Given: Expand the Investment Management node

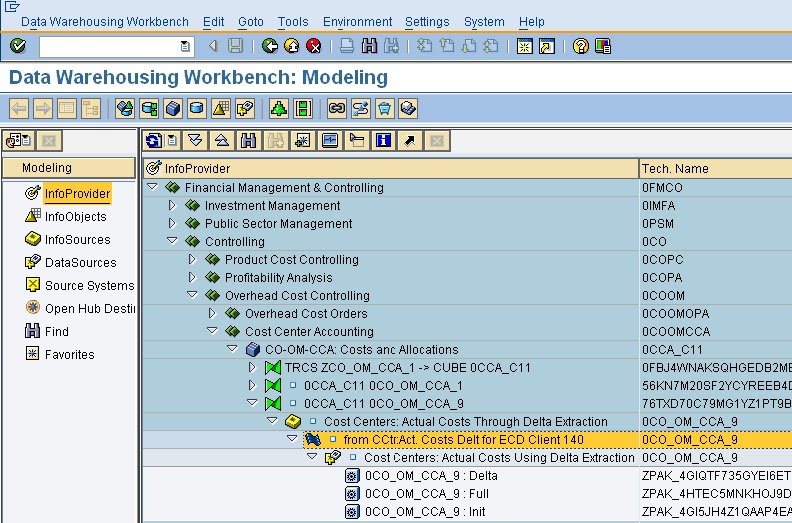Looking at the screenshot, I should 172,205.
